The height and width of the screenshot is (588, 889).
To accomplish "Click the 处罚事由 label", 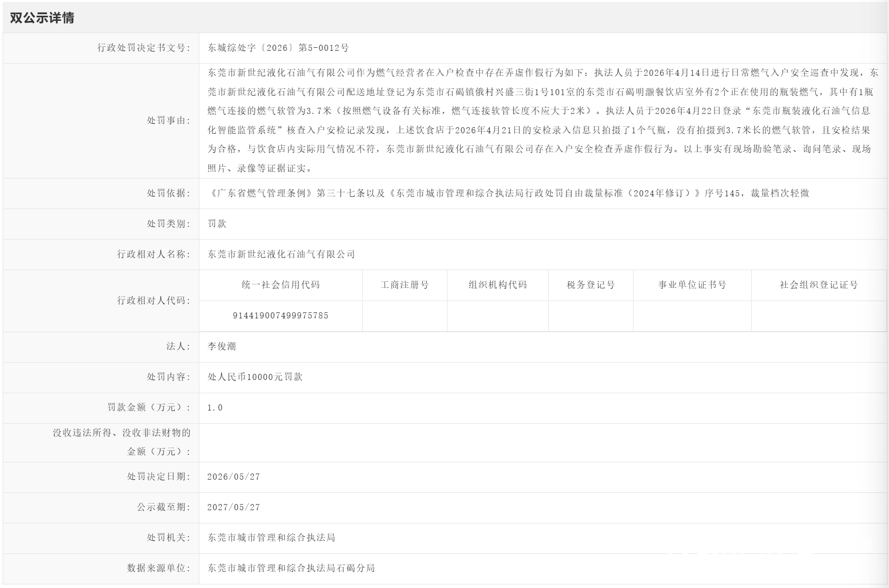I will pyautogui.click(x=169, y=121).
